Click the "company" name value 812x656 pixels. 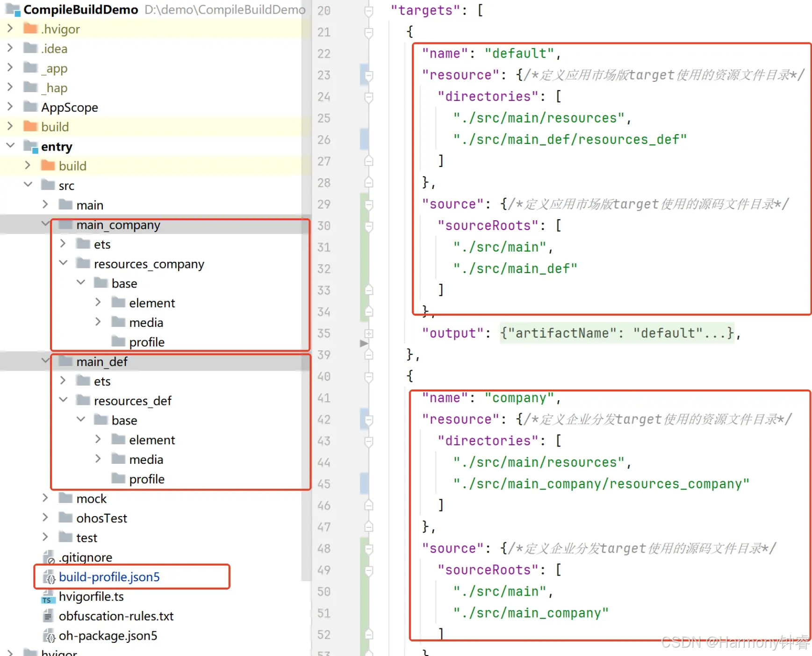pos(519,398)
